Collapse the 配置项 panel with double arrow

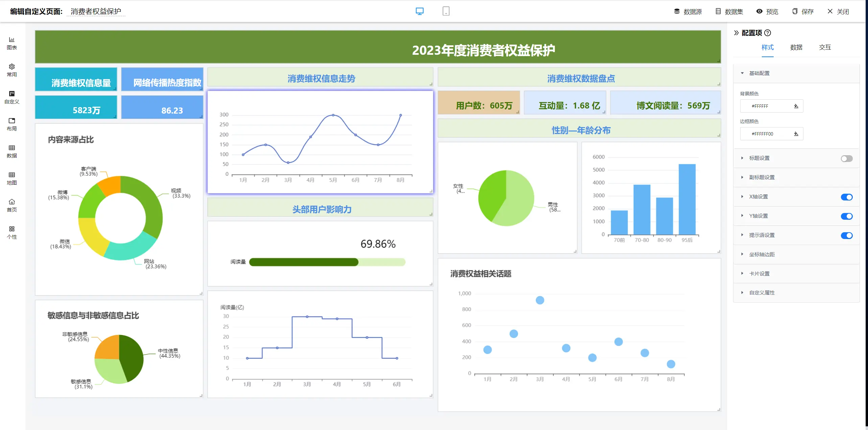pos(736,33)
